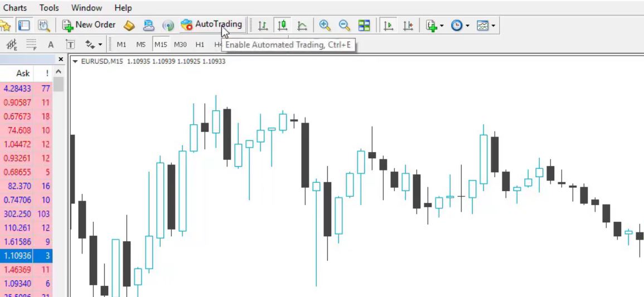Expand the Indicators dropdown arrow

pos(442,26)
